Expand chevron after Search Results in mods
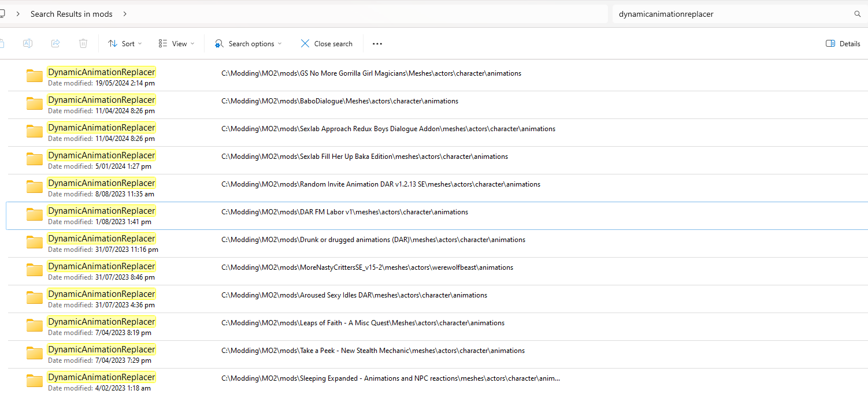The width and height of the screenshot is (868, 409). click(125, 14)
